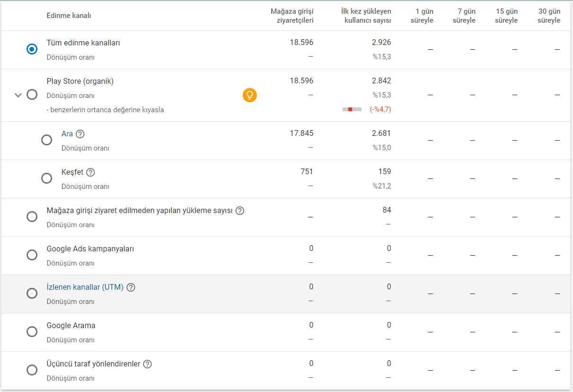The height and width of the screenshot is (392, 573).
Task: Click the Üçüncü taraf yönlendirenler label
Action: tap(94, 364)
